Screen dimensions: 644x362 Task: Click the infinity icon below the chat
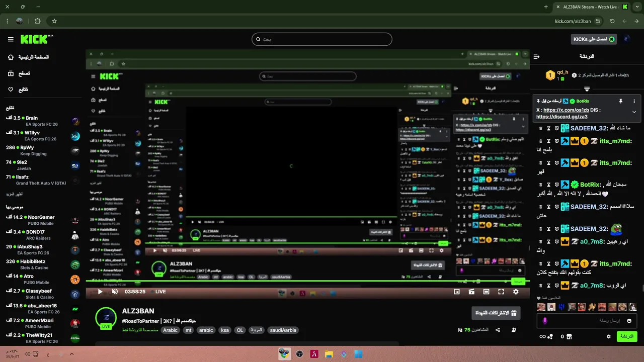[x=542, y=336]
